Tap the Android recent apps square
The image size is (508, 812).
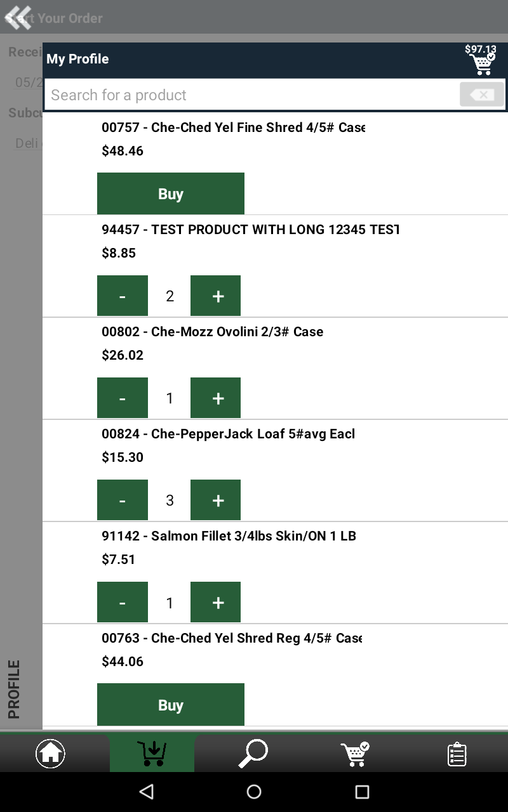point(362,791)
